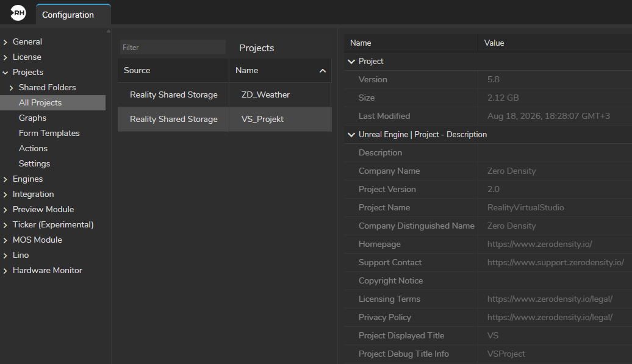Click the Value column header
This screenshot has width=632, height=364.
(555, 43)
